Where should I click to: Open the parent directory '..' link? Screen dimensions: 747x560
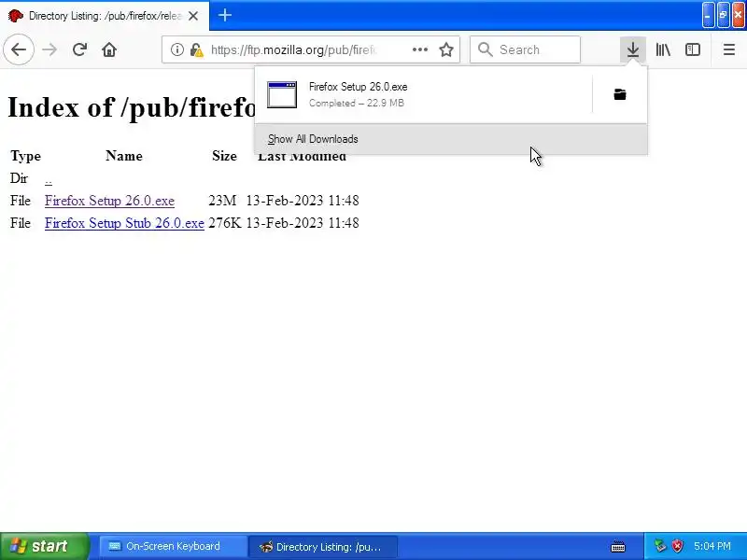point(49,179)
